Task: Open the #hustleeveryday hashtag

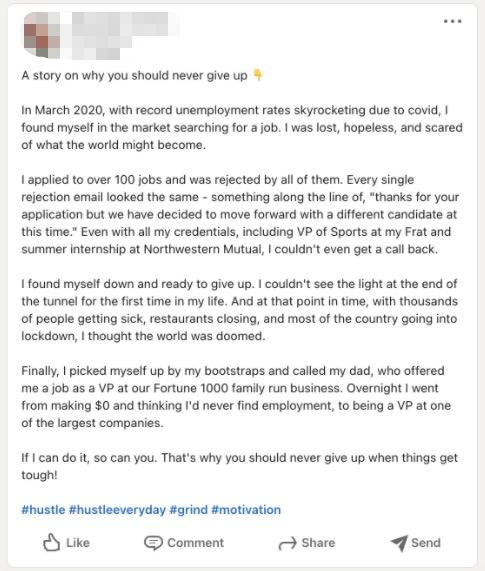Action: point(117,509)
